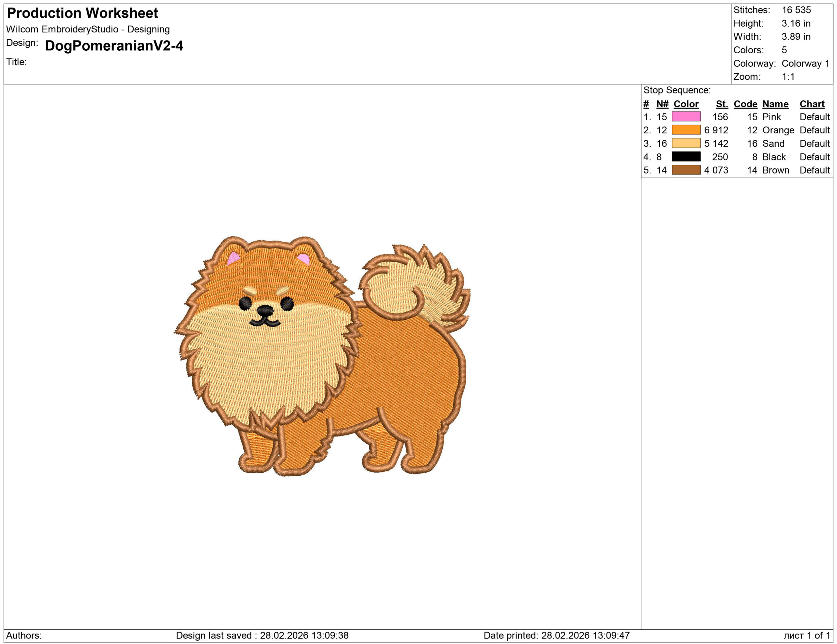Image resolution: width=837 pixels, height=644 pixels.
Task: Click the pink color swatch
Action: pos(686,116)
